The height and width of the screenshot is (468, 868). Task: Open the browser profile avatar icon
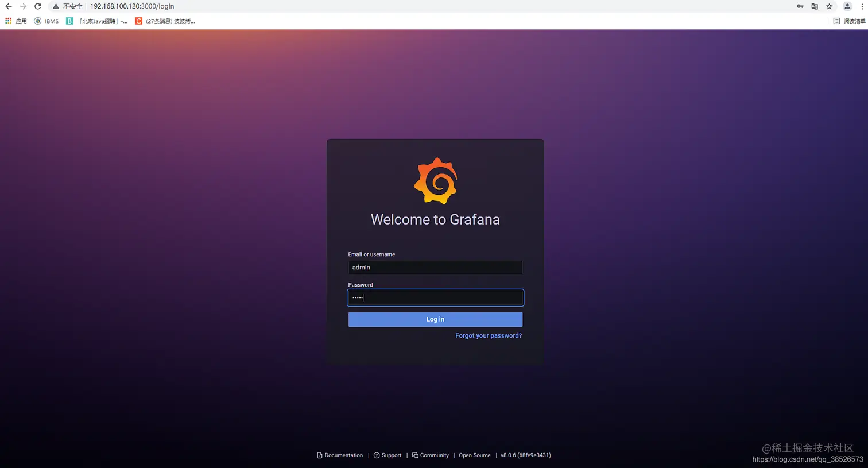847,6
